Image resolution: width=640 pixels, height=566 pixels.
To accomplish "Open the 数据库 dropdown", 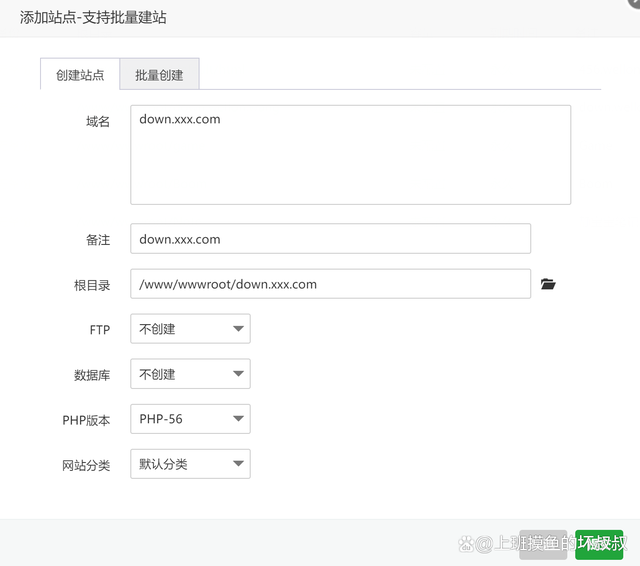I will [190, 374].
